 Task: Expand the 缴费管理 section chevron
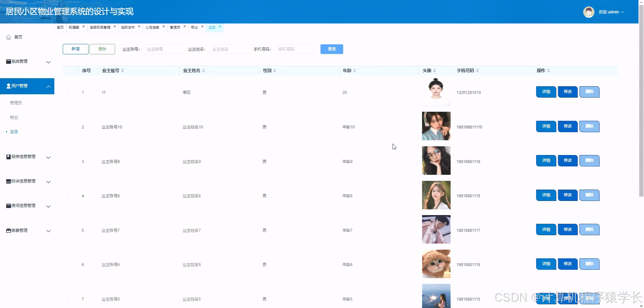pyautogui.click(x=48, y=231)
